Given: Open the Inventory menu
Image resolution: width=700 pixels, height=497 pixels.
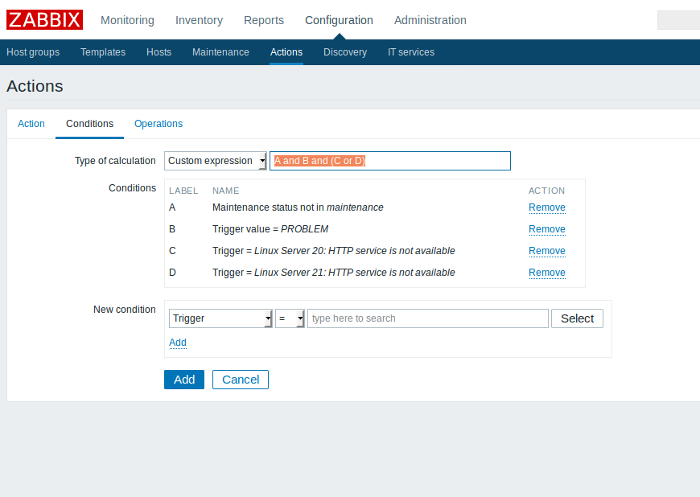Looking at the screenshot, I should pyautogui.click(x=199, y=20).
